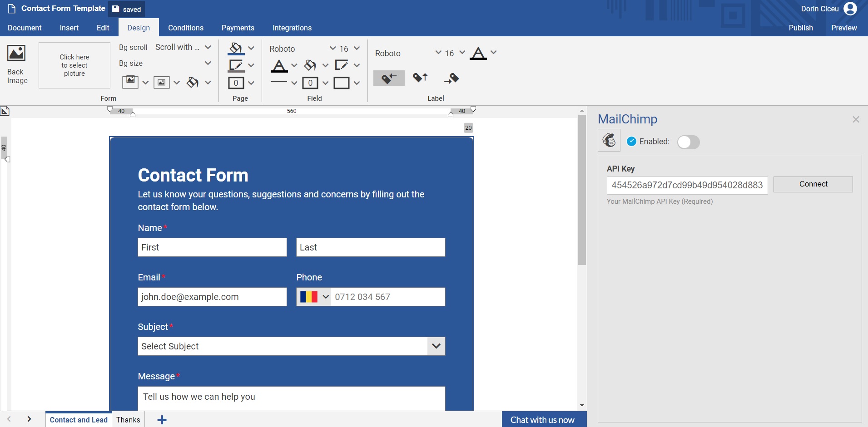Click the Label font color icon
868x427 pixels.
[x=478, y=53]
